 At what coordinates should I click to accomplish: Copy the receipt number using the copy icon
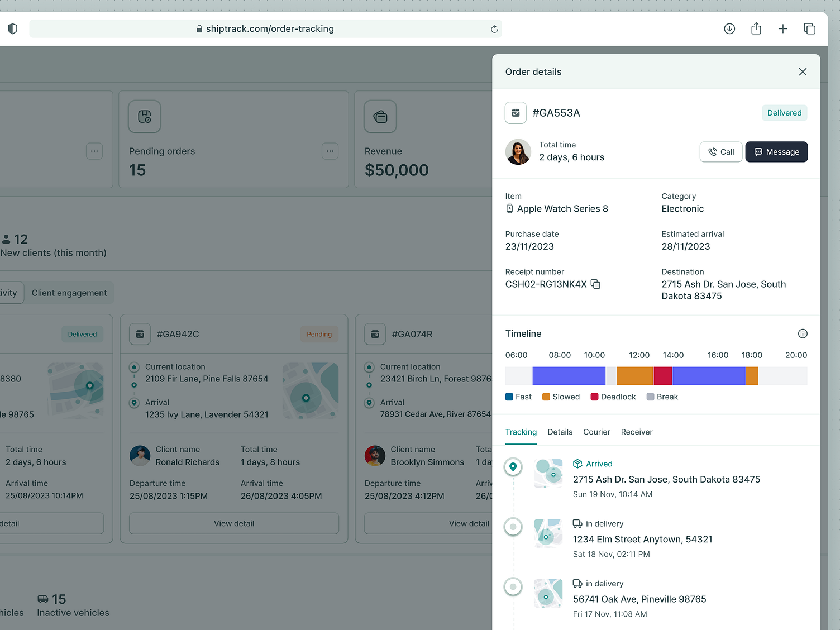595,284
